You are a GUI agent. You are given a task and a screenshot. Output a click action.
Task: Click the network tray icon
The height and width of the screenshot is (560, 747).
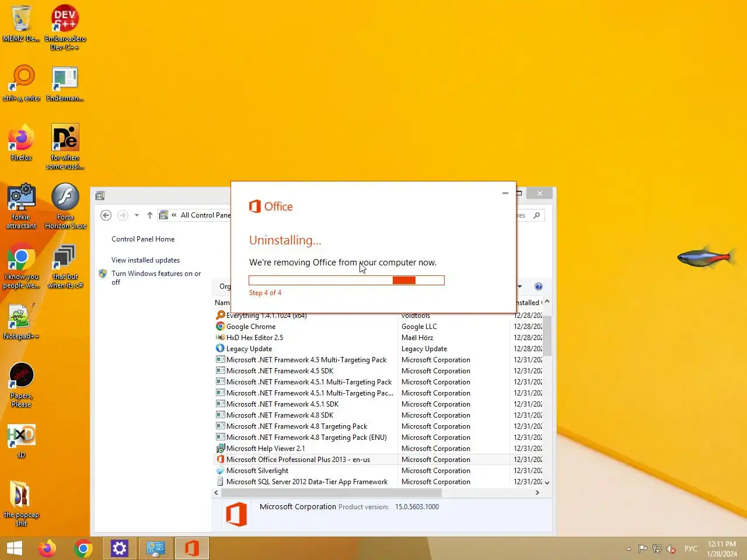click(657, 549)
